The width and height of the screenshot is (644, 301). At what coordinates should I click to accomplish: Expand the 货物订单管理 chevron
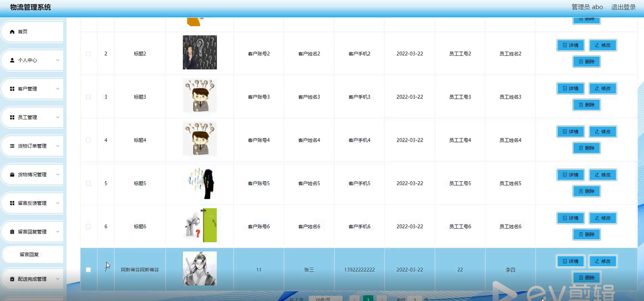coord(58,146)
